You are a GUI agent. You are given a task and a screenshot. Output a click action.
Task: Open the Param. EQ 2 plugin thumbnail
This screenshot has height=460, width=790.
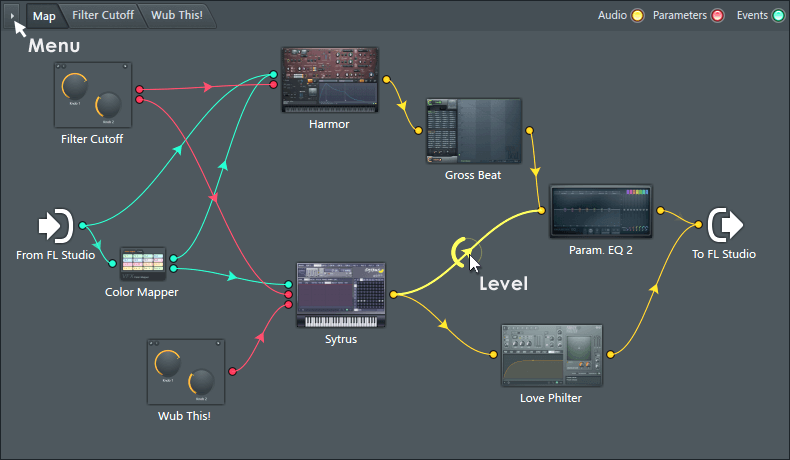(600, 211)
